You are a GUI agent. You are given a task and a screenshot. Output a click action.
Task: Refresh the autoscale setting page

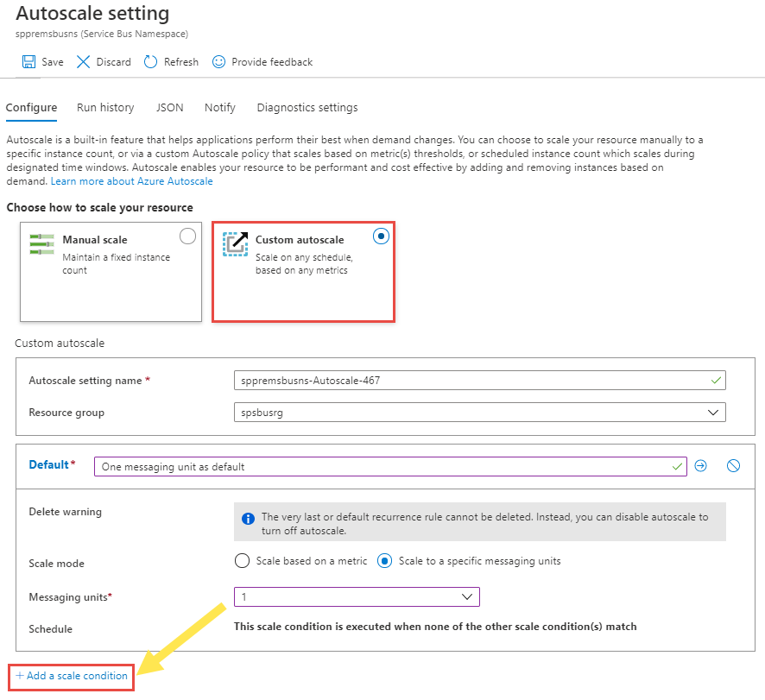170,61
